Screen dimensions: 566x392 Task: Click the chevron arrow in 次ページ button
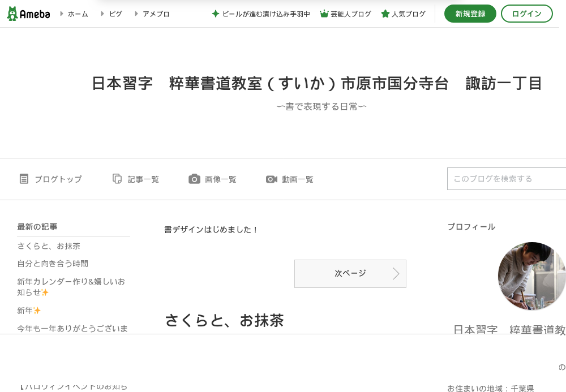coord(396,274)
